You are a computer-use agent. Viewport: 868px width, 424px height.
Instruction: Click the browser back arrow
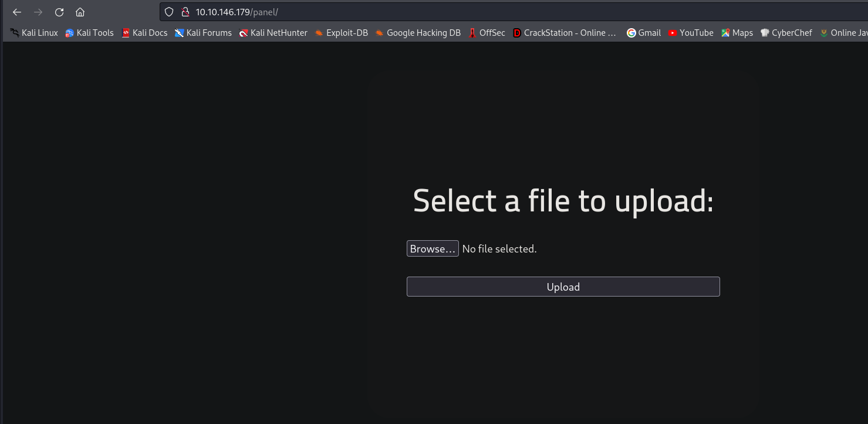click(17, 12)
